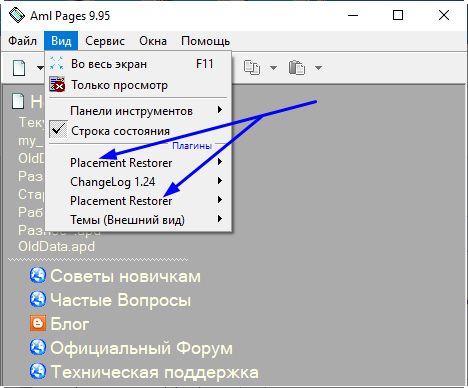
Task: Click the document icon in the start page header
Action: point(18,101)
